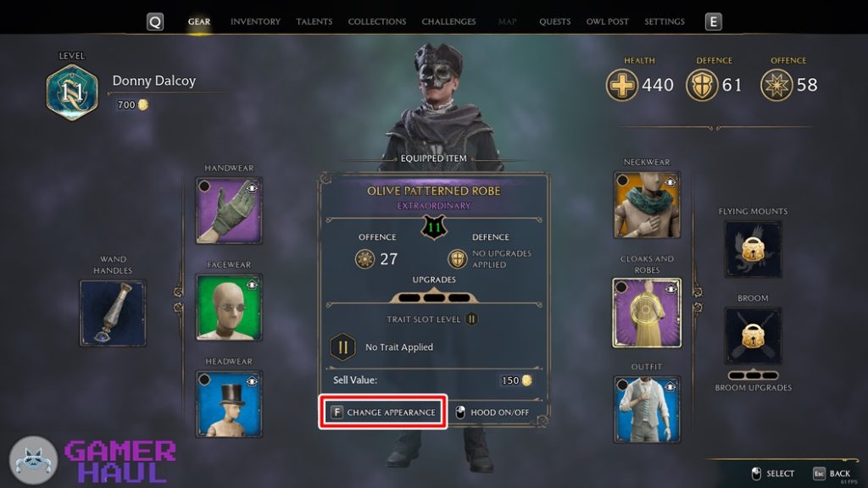Select the Outfit slot
Image resolution: width=868 pixels, height=488 pixels.
pos(647,409)
